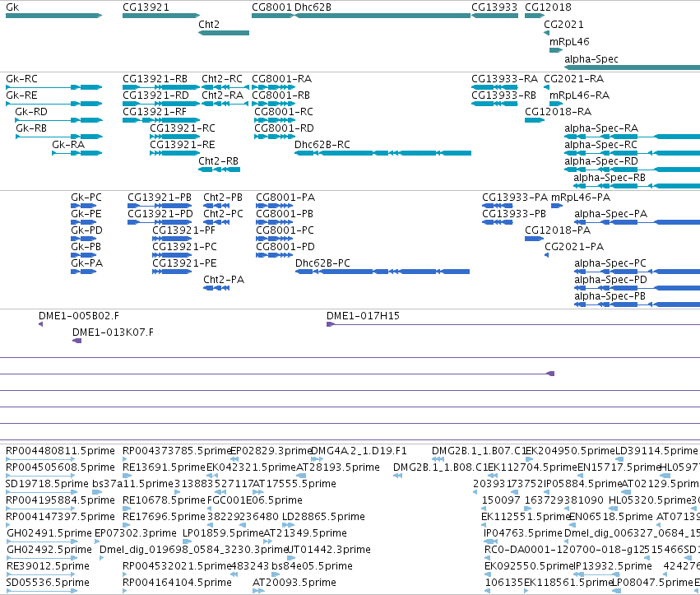Image resolution: width=700 pixels, height=595 pixels.
Task: Click transcript Cht2-RC
Action: click(222, 79)
